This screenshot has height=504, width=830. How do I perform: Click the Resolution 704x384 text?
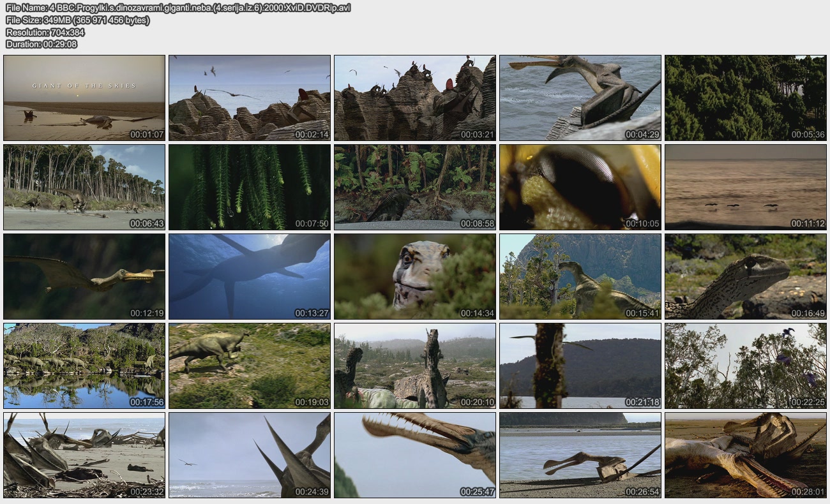coord(45,32)
